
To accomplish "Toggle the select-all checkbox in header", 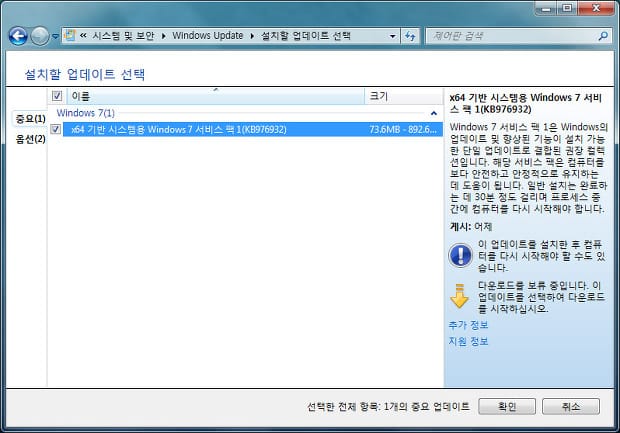I will click(x=57, y=96).
